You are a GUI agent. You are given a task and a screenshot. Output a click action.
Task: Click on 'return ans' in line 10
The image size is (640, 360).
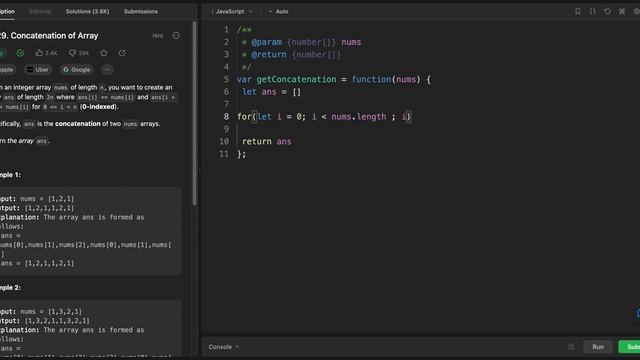[x=267, y=142]
